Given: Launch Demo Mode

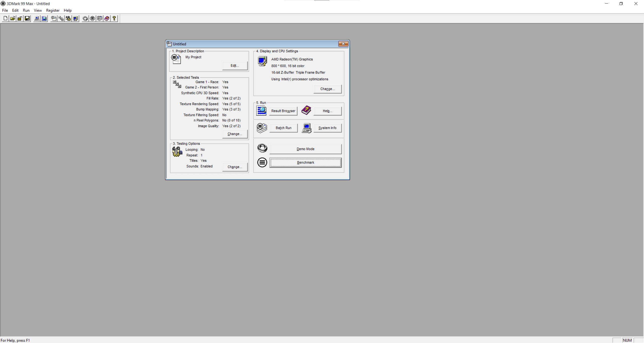Looking at the screenshot, I should pos(305,149).
